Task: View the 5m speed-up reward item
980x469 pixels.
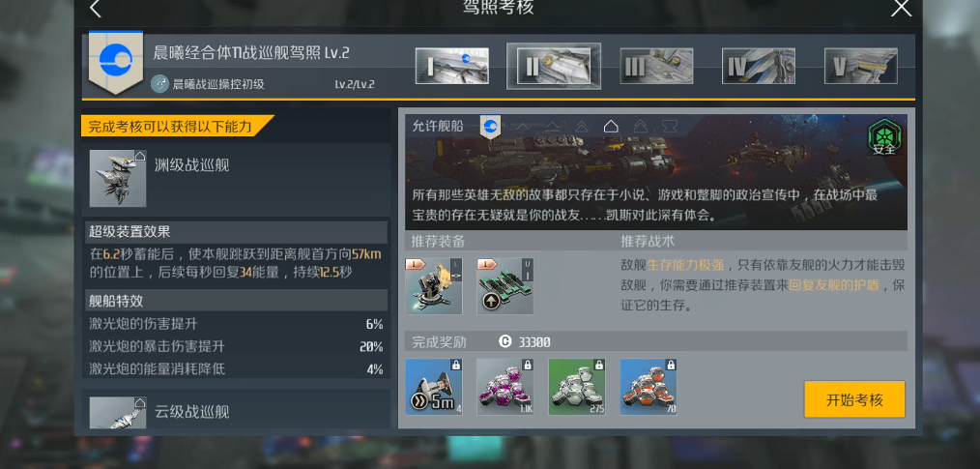Action: [x=434, y=387]
